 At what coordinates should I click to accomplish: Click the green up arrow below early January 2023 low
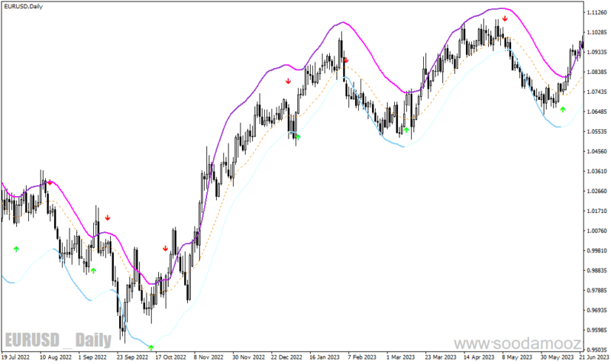point(298,137)
